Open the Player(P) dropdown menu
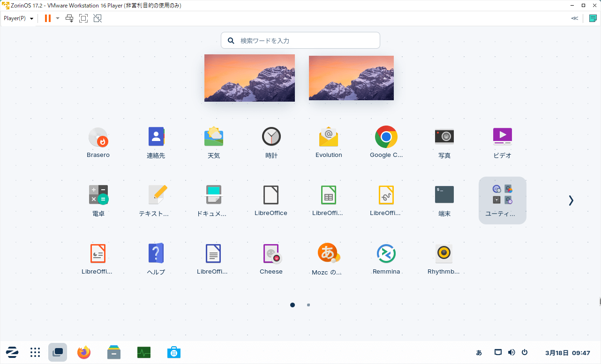This screenshot has height=364, width=601. (19, 18)
